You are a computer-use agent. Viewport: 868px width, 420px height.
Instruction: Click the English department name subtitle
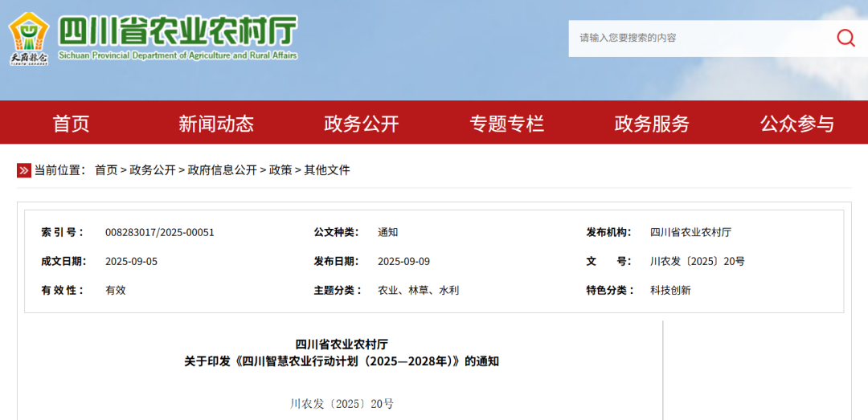click(178, 56)
